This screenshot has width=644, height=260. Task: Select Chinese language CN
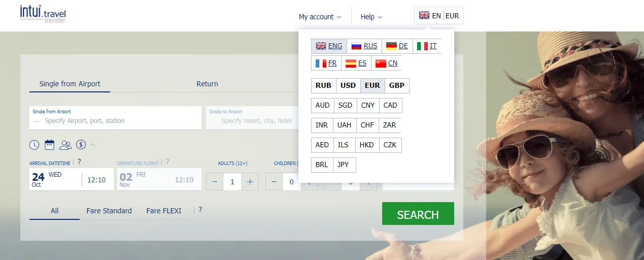pos(387,63)
